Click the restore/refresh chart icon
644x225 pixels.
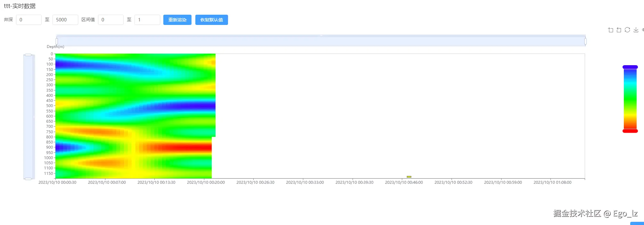click(x=627, y=30)
